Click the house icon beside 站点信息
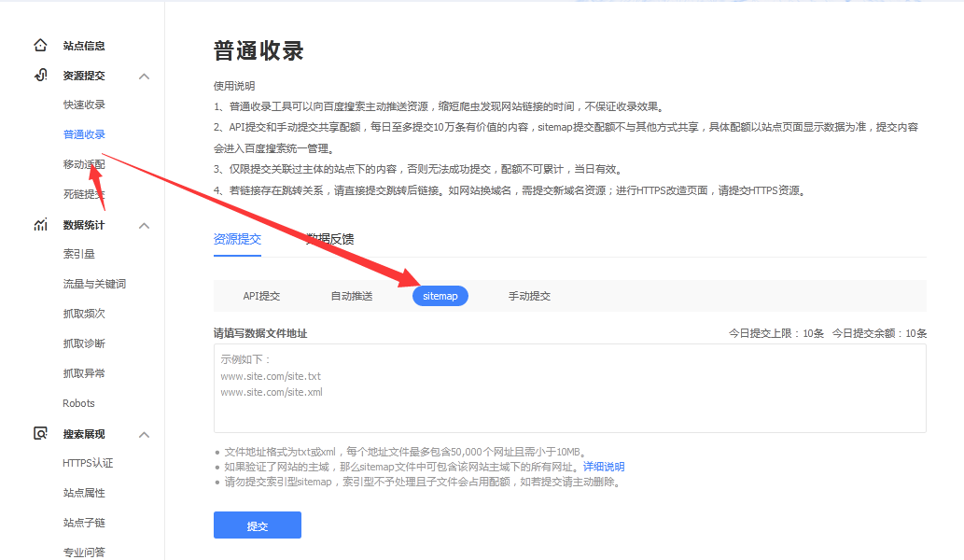The width and height of the screenshot is (964, 560). point(40,45)
